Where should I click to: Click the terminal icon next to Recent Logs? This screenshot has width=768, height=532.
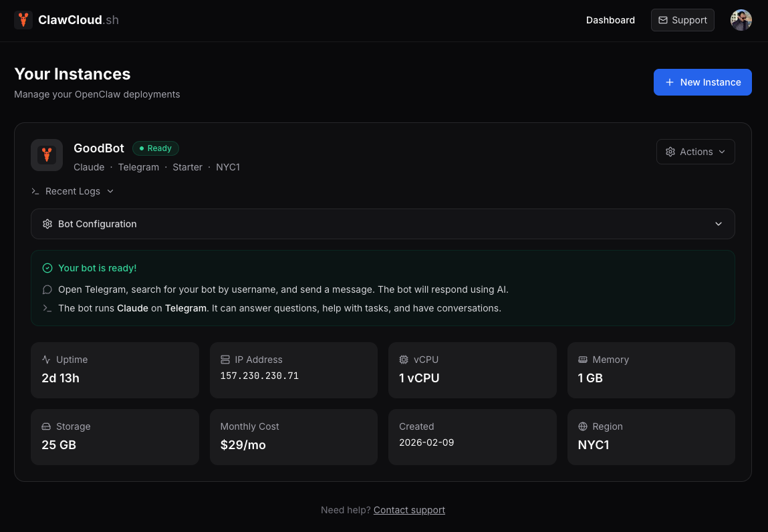35,191
